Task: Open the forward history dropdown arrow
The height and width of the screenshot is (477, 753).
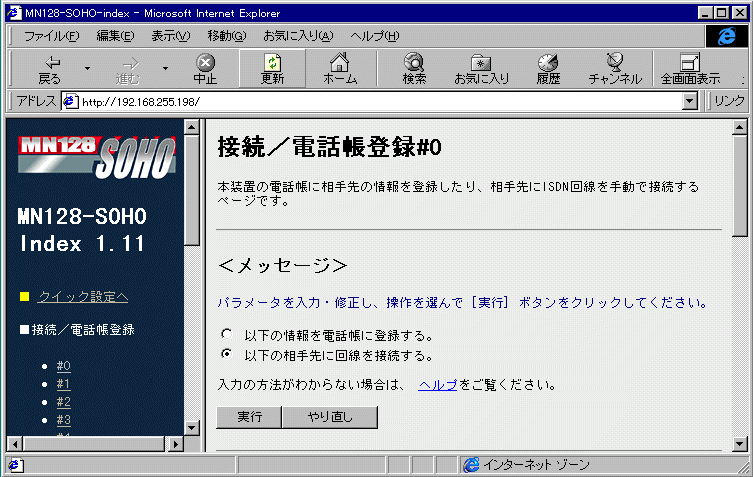Action: pyautogui.click(x=165, y=69)
